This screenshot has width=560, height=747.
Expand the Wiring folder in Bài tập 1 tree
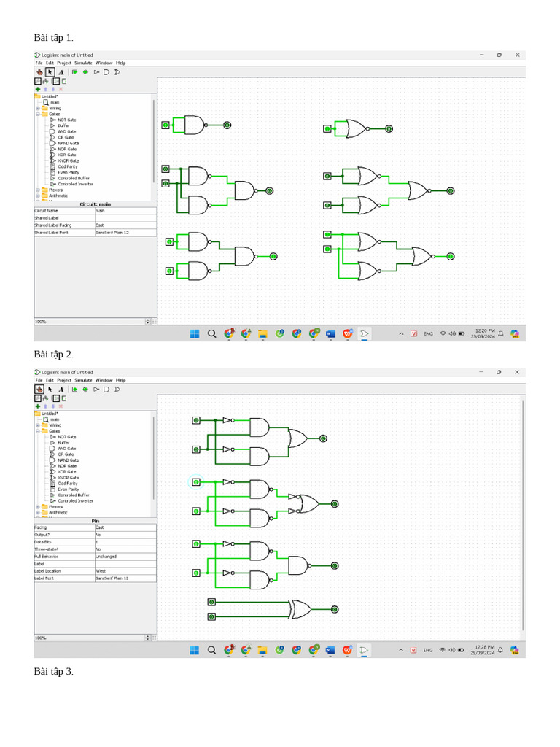pyautogui.click(x=38, y=108)
